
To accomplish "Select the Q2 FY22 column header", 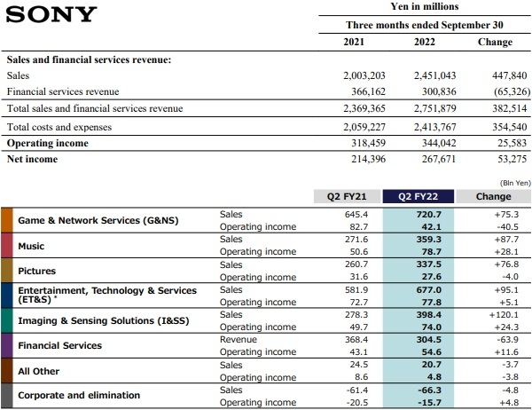I will [418, 196].
